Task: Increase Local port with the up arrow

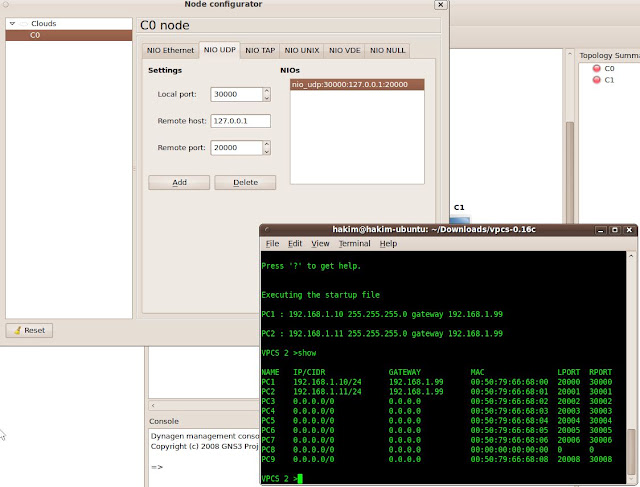Action: pos(267,91)
